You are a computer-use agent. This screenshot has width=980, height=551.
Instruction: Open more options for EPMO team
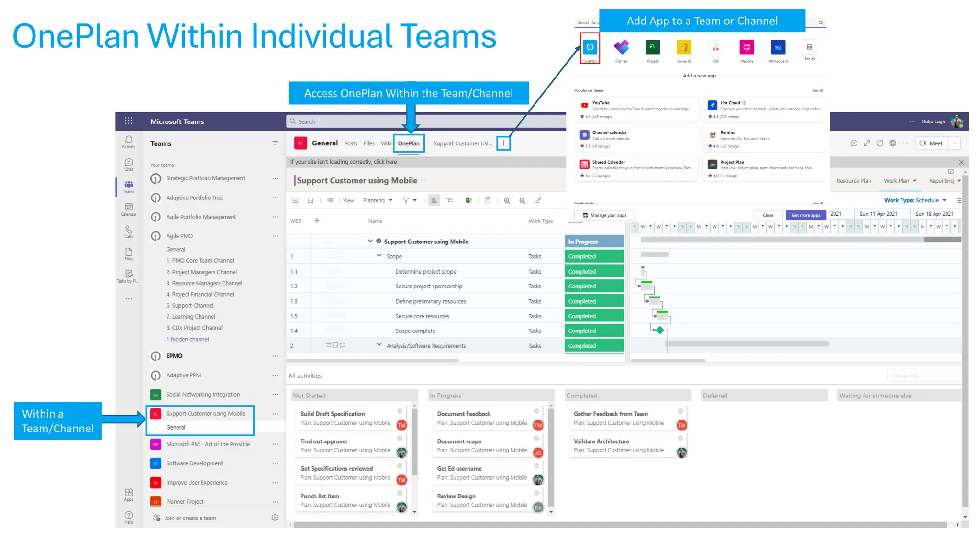(275, 356)
